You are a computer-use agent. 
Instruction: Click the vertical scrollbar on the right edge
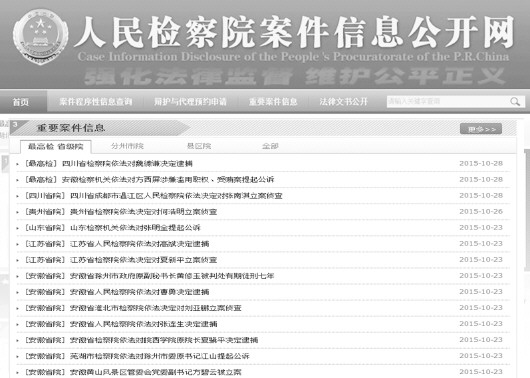click(527, 210)
